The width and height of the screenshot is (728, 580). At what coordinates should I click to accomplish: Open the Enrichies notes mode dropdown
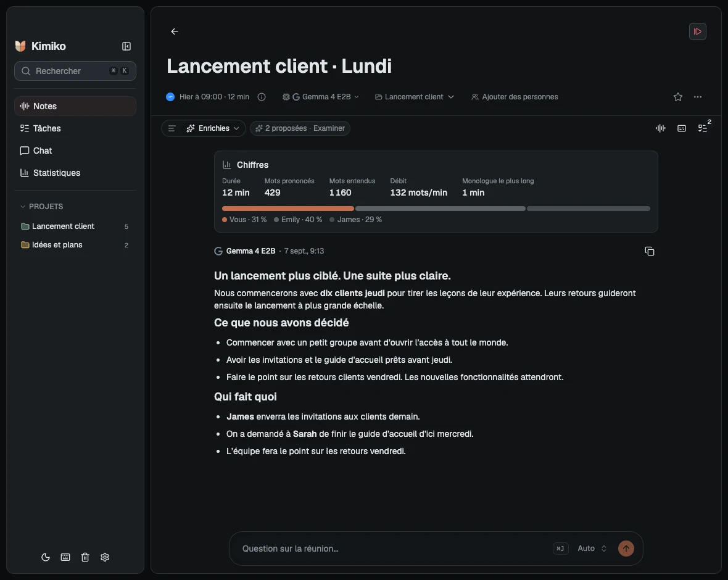213,128
